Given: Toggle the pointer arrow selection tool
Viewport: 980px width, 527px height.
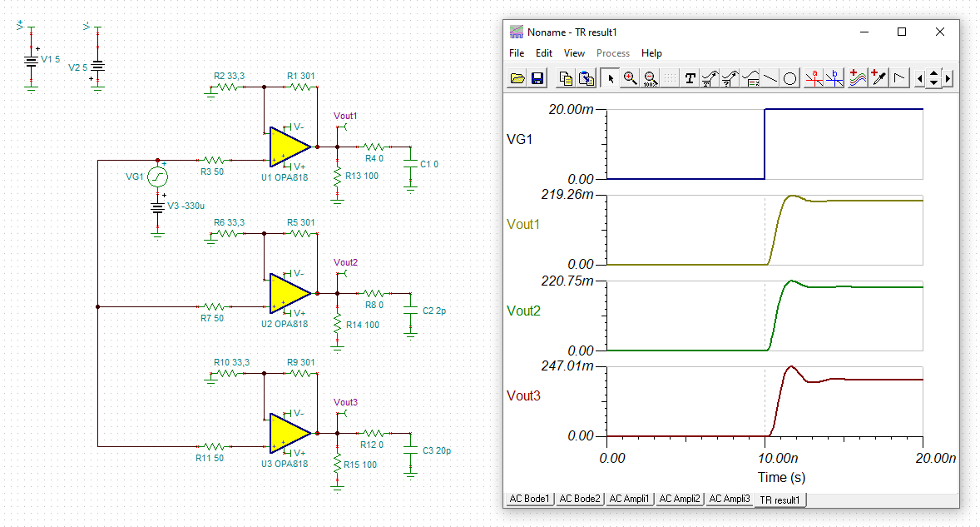Looking at the screenshot, I should (610, 78).
